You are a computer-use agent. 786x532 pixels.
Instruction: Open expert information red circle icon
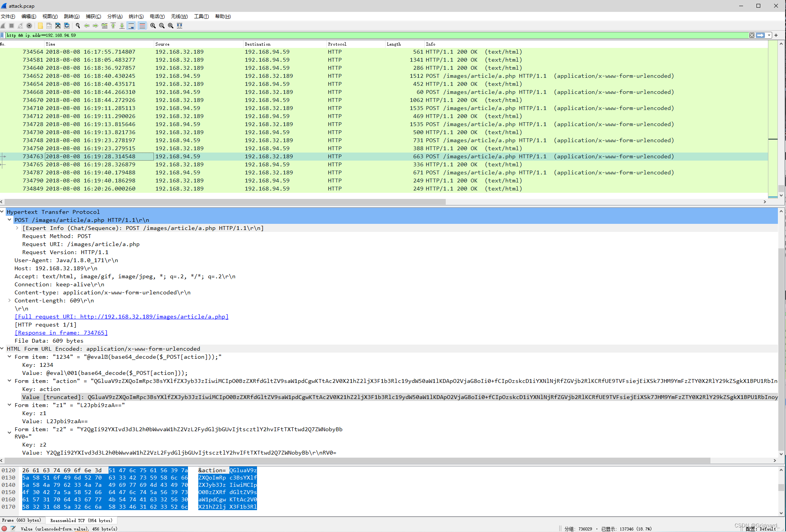[4, 529]
